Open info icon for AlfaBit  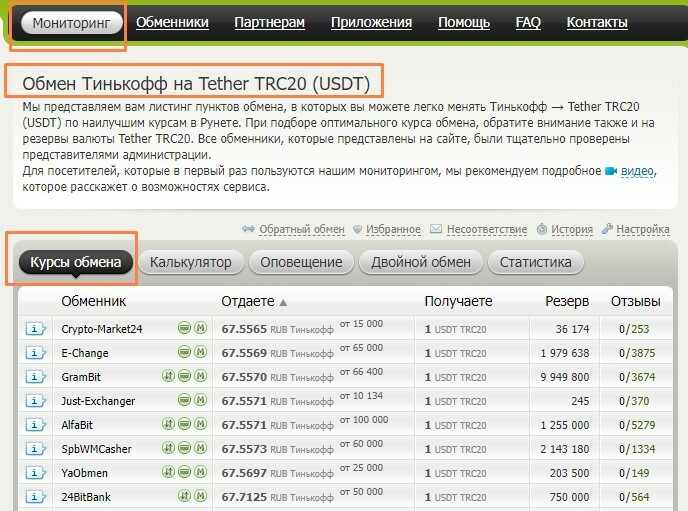(36, 425)
